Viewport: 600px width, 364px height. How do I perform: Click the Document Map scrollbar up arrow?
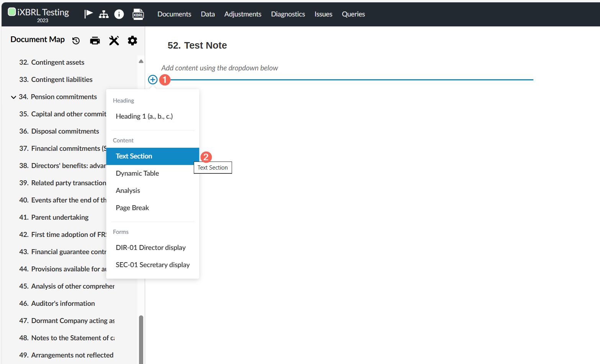pyautogui.click(x=141, y=61)
